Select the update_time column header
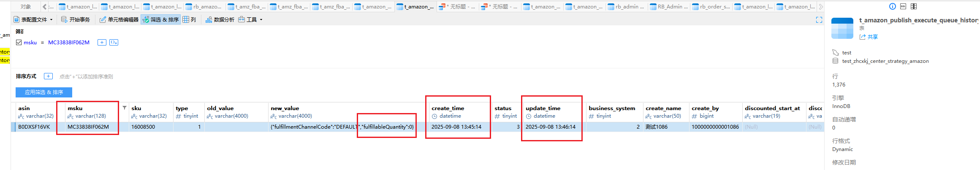Viewport: 980px width, 170px height. click(554, 112)
